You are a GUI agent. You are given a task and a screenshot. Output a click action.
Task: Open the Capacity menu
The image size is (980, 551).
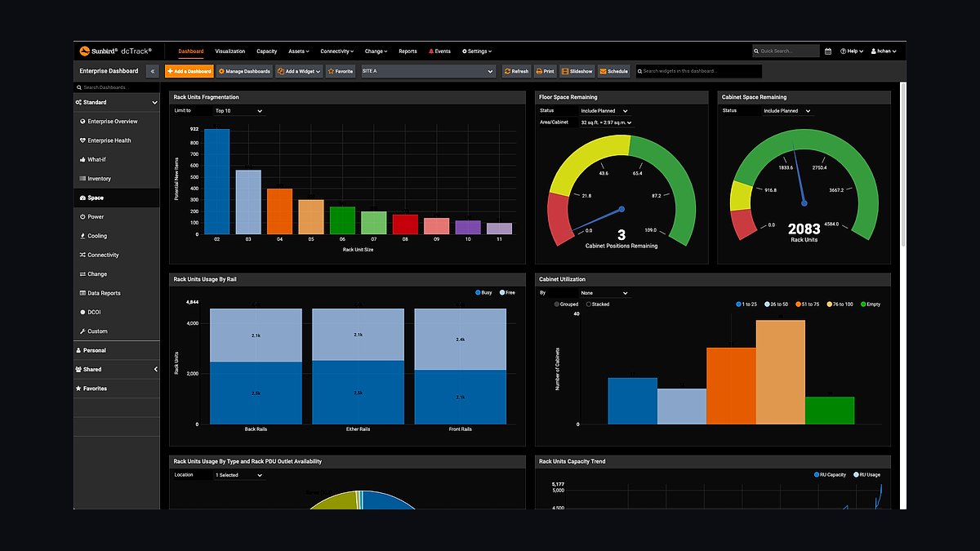pos(267,51)
